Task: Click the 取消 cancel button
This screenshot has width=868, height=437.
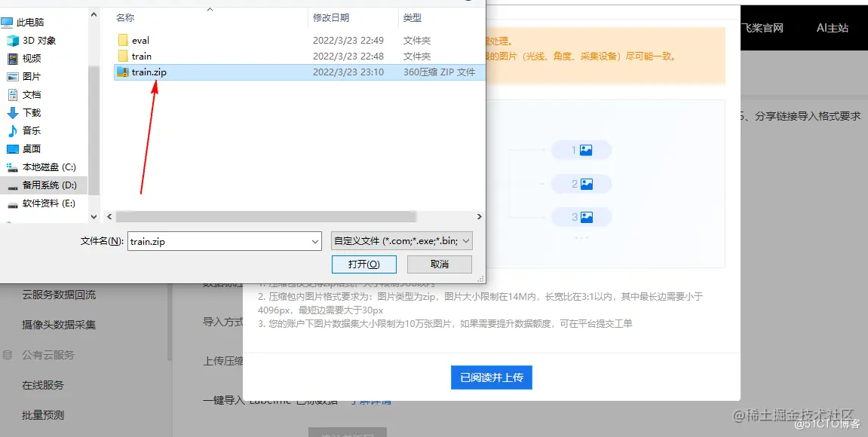Action: [440, 264]
